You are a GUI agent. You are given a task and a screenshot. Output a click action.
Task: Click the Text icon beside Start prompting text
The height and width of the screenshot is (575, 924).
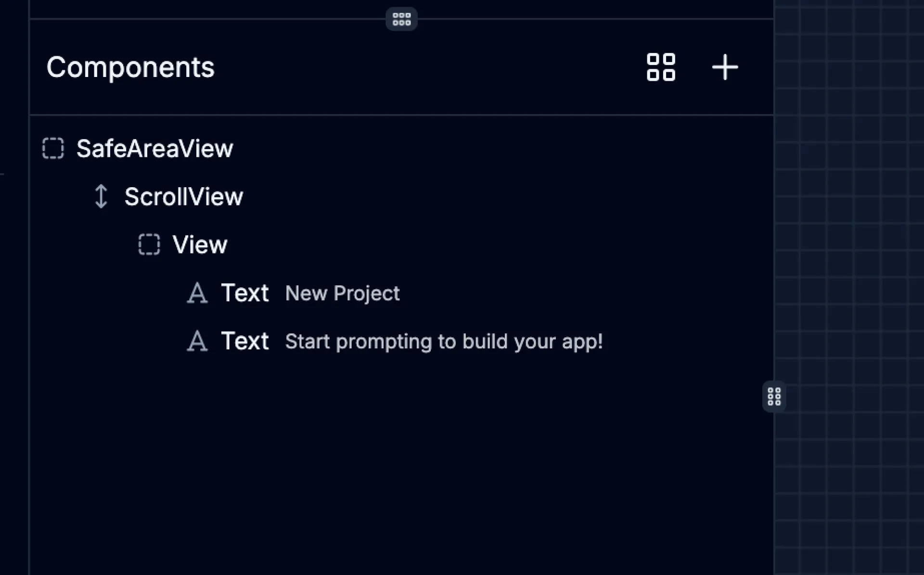point(197,341)
